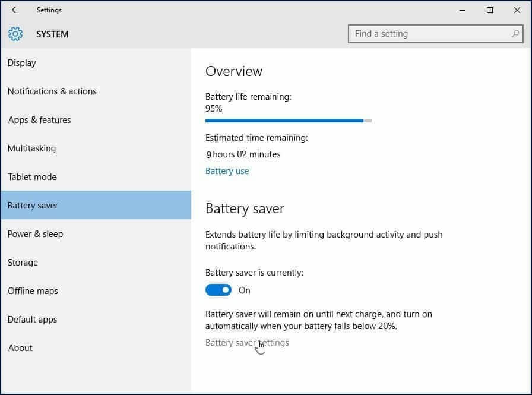Maximize the Settings window
This screenshot has width=532, height=395.
[490, 10]
